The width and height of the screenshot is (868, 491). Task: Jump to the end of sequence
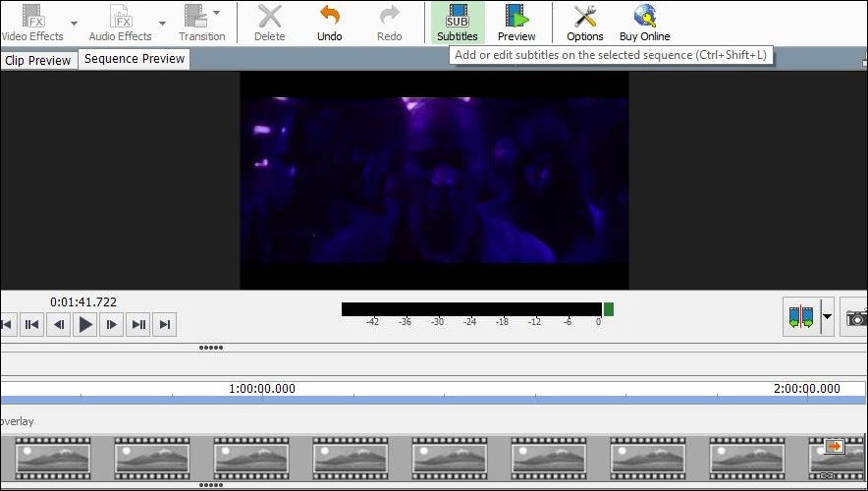coord(166,324)
